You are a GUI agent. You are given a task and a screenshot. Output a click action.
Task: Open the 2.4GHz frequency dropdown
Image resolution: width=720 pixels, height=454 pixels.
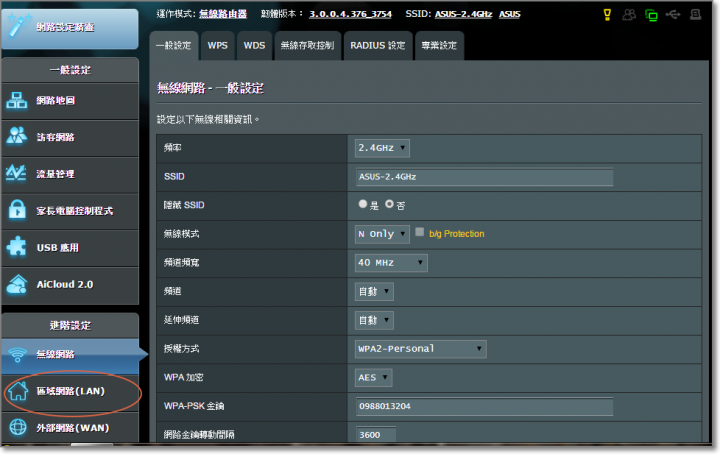tap(382, 148)
